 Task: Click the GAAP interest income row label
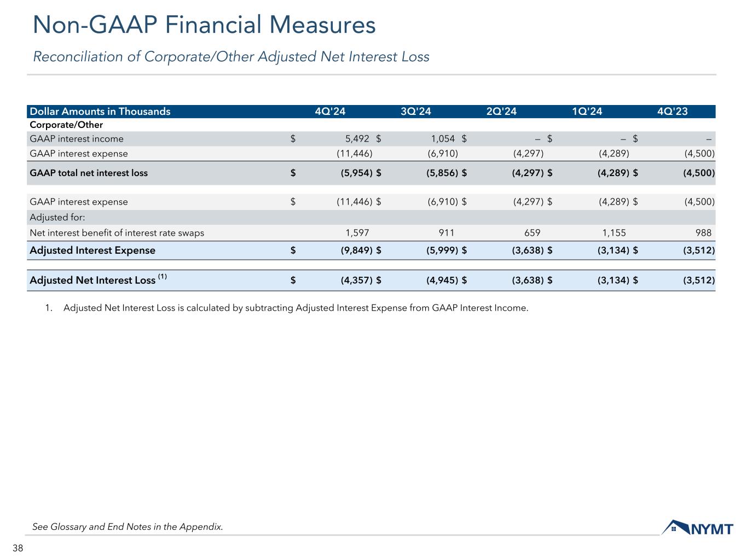click(x=77, y=139)
